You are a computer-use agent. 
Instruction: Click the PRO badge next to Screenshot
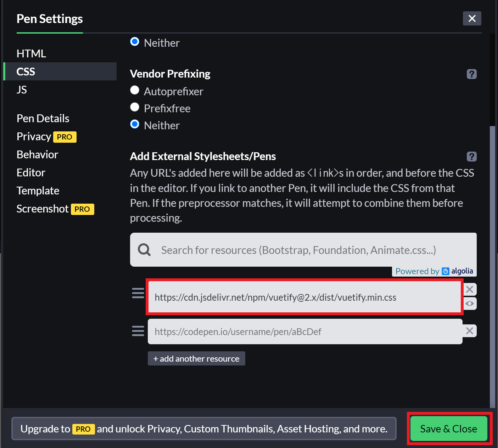pyautogui.click(x=82, y=209)
